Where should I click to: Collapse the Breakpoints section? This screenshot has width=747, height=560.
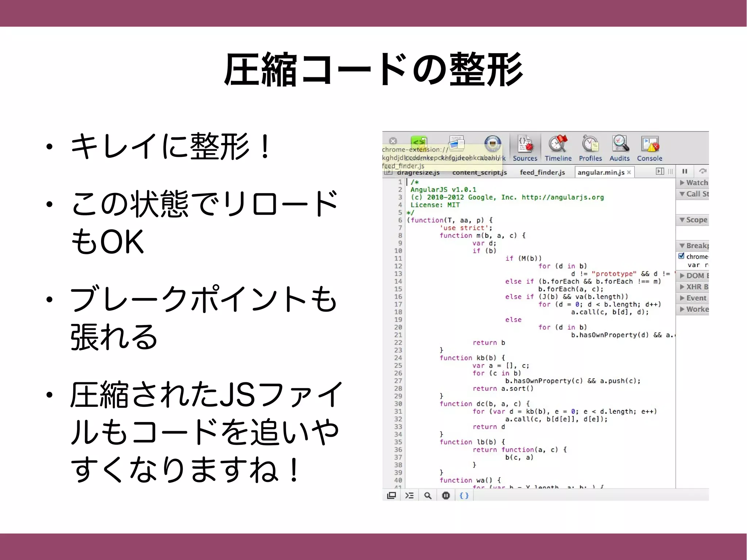[693, 246]
